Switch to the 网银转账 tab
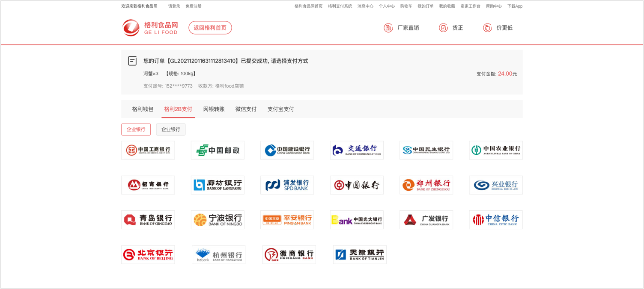Image resolution: width=644 pixels, height=289 pixels. click(x=214, y=109)
